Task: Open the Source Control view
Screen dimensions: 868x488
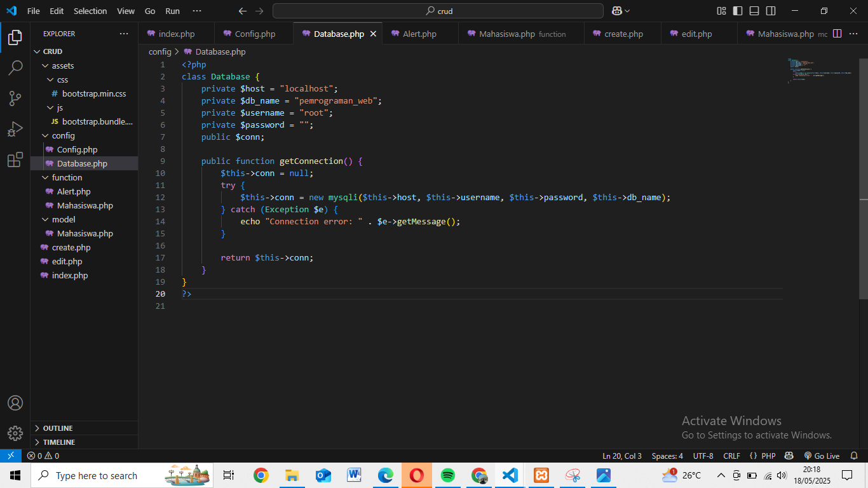Action: pos(15,98)
